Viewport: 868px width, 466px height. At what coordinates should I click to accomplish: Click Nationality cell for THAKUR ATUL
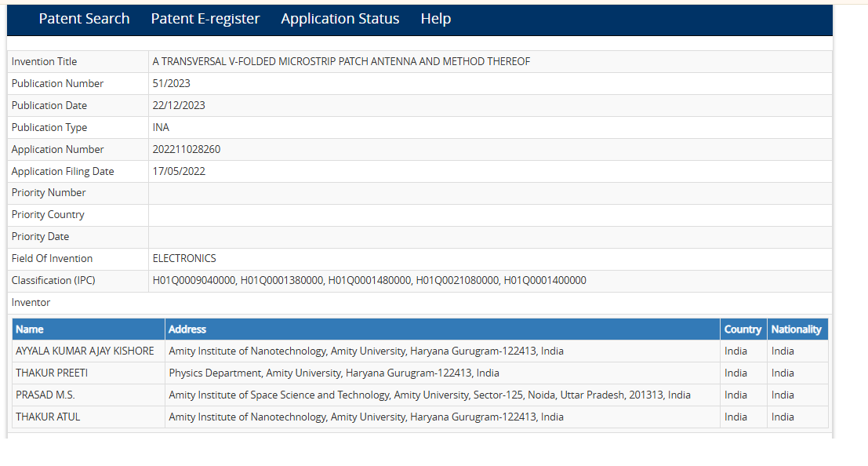click(797, 417)
